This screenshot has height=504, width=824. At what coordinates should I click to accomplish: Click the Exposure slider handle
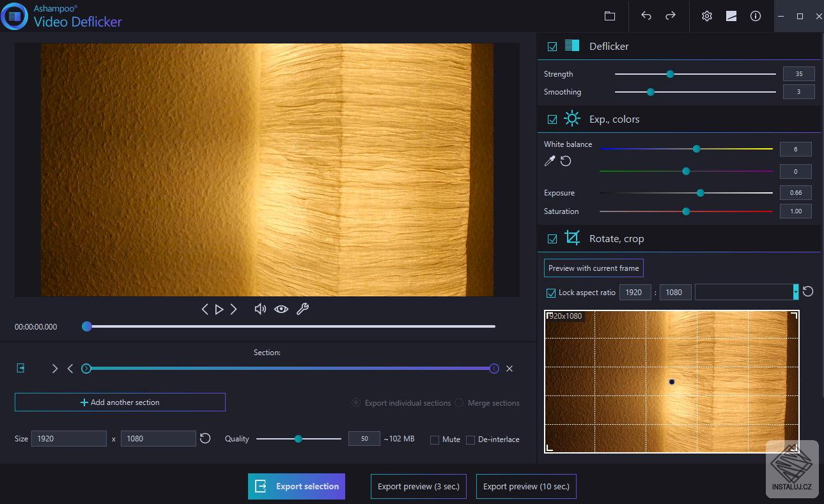pos(700,193)
